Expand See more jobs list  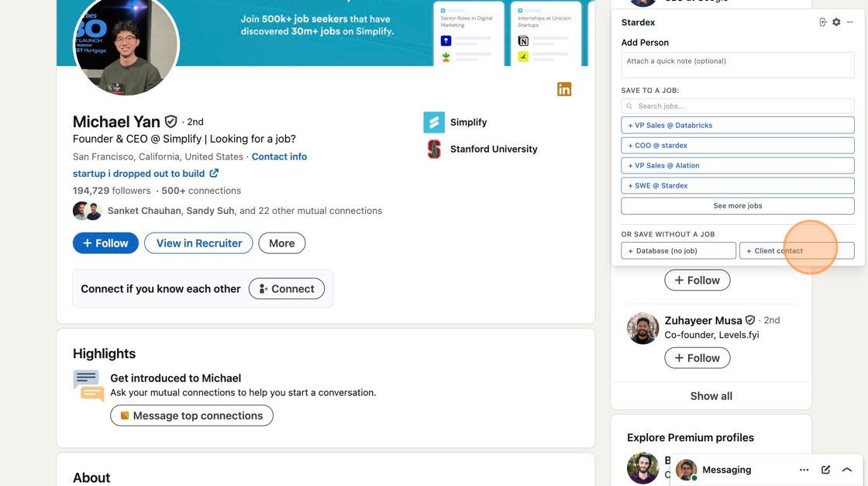point(737,206)
